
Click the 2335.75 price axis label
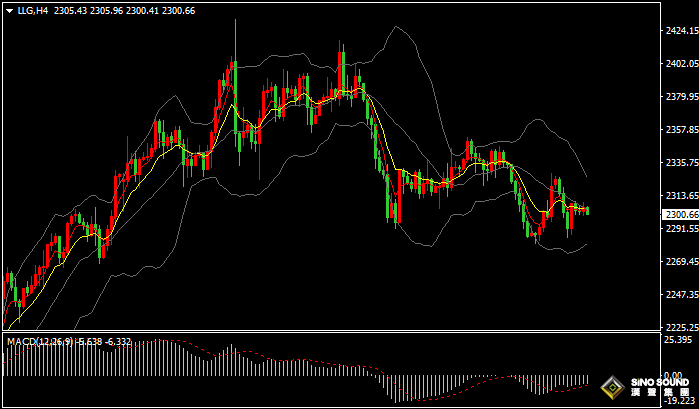[680, 162]
